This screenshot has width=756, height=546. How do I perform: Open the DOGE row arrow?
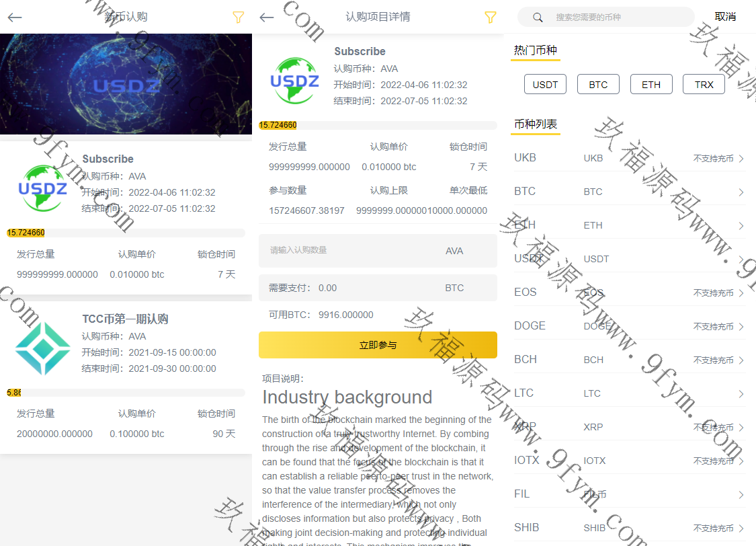[x=741, y=327]
